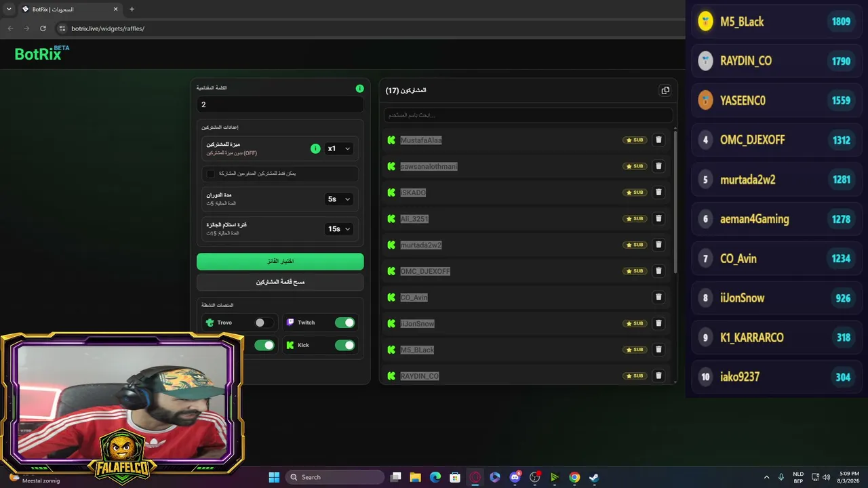Delete CO_Avin from the participants
The height and width of the screenshot is (488, 868).
(x=658, y=297)
